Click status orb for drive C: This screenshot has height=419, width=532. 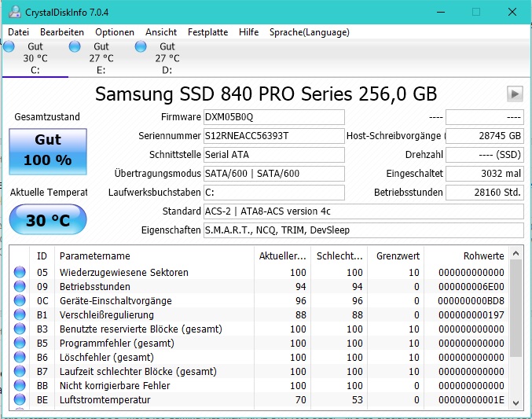point(9,46)
